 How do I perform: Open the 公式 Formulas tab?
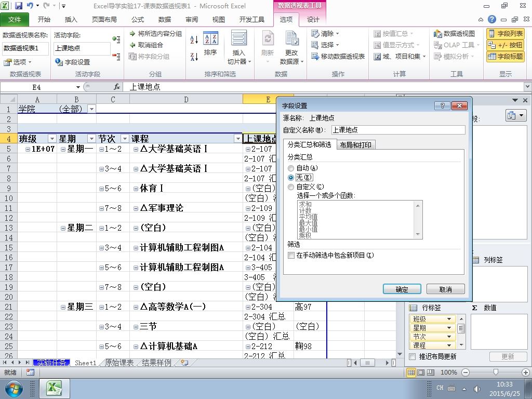pos(137,19)
